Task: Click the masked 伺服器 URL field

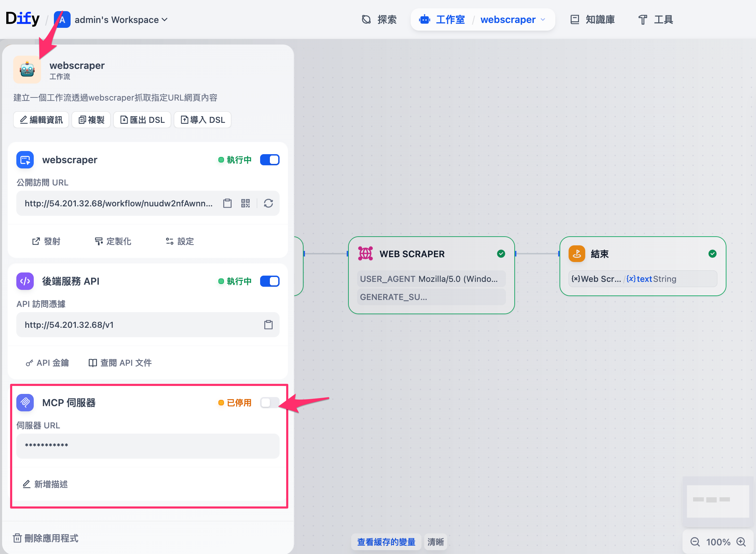Action: [148, 446]
